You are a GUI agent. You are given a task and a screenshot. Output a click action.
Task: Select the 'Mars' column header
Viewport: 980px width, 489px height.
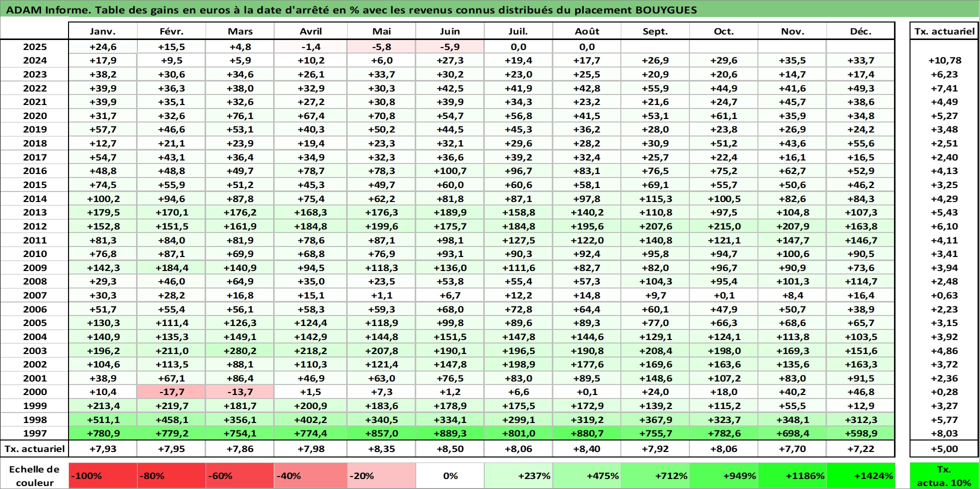tap(240, 31)
